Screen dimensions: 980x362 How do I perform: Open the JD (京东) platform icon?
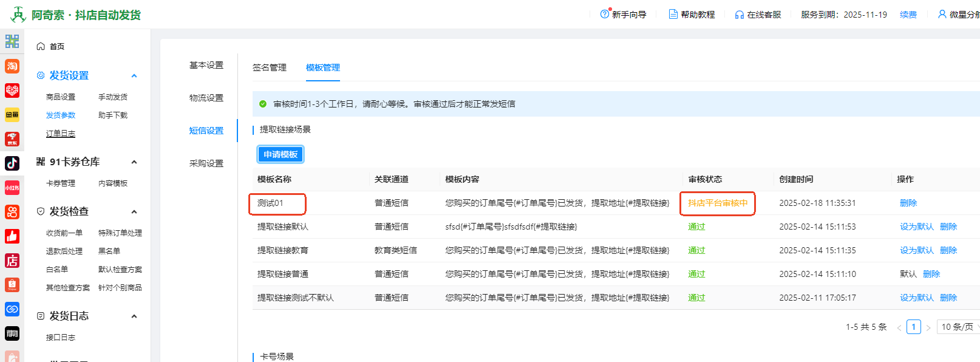click(12, 139)
